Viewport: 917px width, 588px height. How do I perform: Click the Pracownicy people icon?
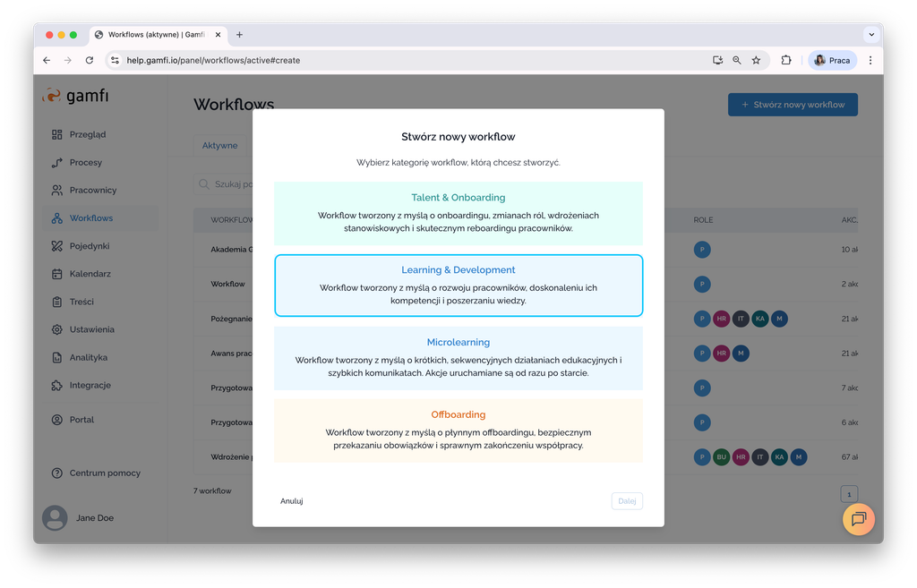click(57, 191)
